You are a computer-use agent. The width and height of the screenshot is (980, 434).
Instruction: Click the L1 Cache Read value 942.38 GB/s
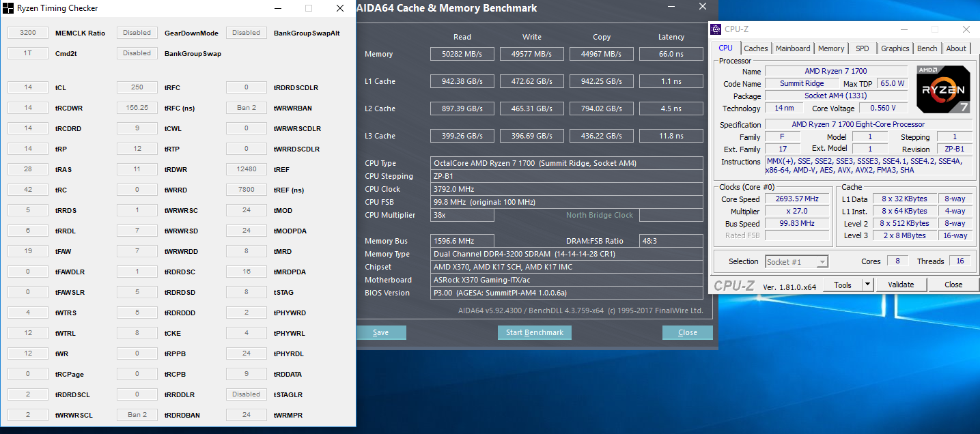tap(462, 81)
